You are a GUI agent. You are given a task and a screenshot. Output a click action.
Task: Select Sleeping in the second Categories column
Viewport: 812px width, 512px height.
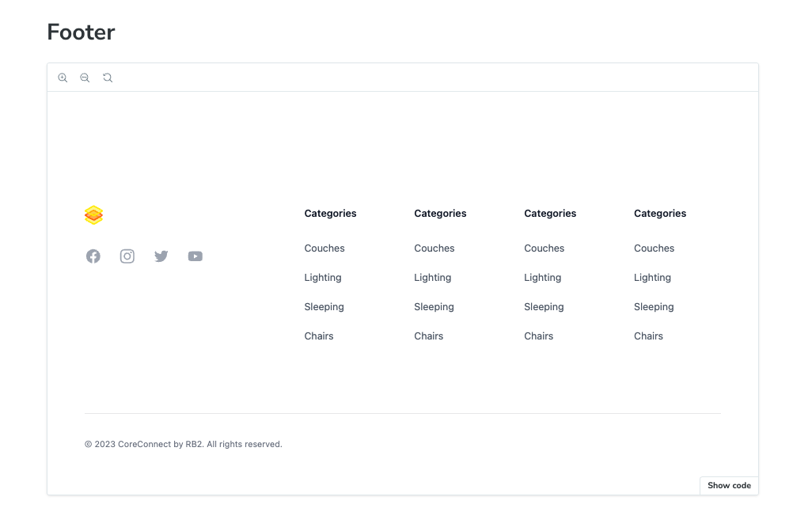[x=434, y=307]
